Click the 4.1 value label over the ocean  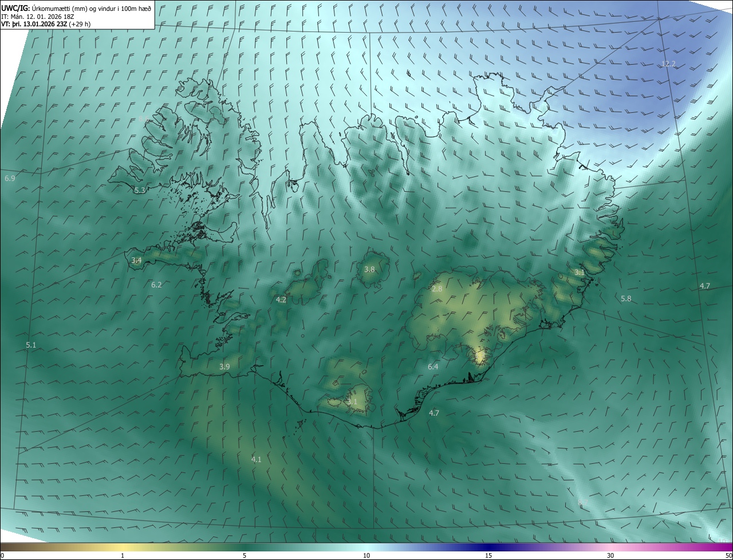click(x=257, y=459)
